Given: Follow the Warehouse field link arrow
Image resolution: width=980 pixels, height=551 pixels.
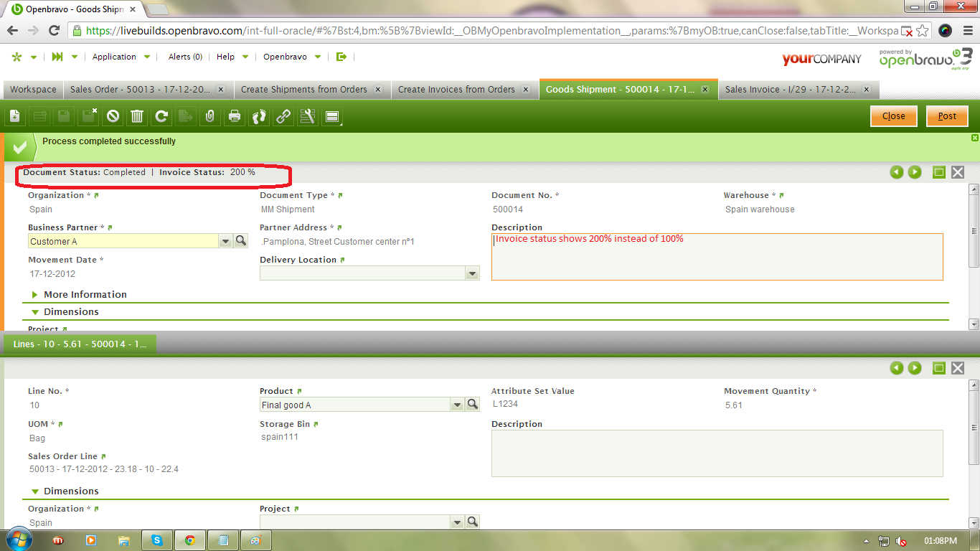Looking at the screenshot, I should (x=781, y=195).
